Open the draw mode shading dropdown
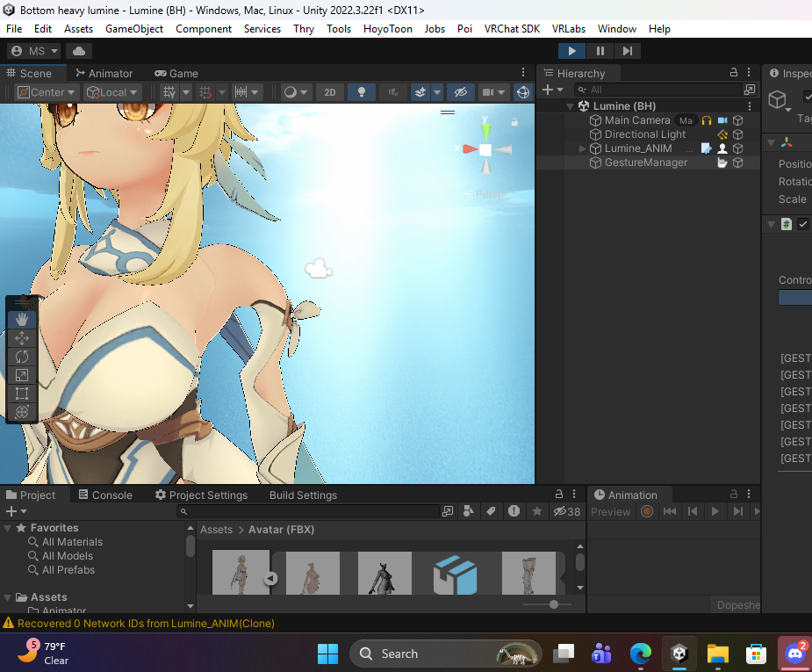Screen dimensions: 812x672 296,92
